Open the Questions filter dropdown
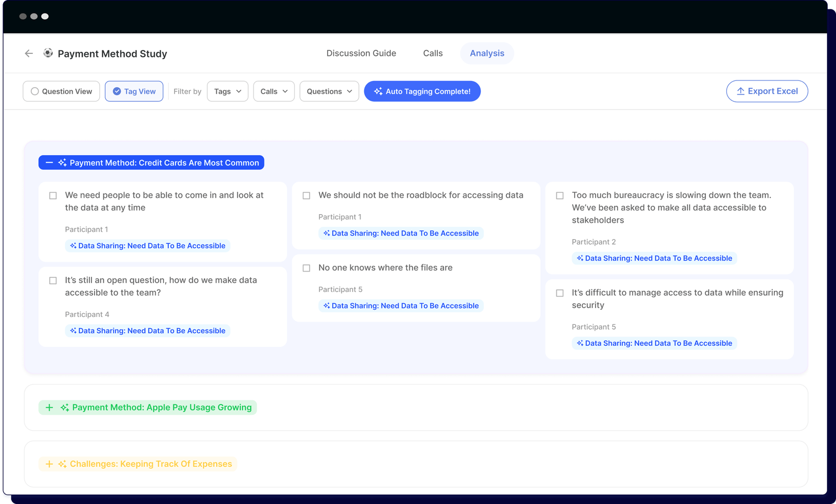The width and height of the screenshot is (836, 504). click(329, 91)
